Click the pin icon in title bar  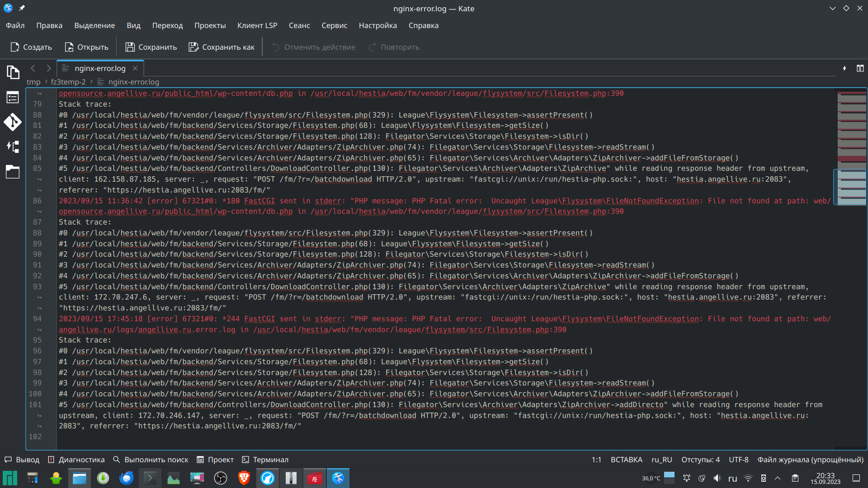point(22,8)
